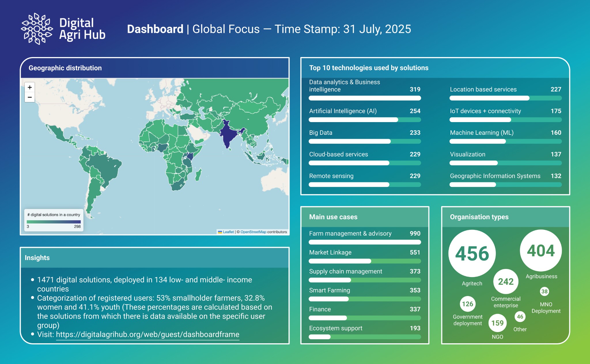The width and height of the screenshot is (590, 364).
Task: Open the Leaflet attribution link
Action: (228, 232)
